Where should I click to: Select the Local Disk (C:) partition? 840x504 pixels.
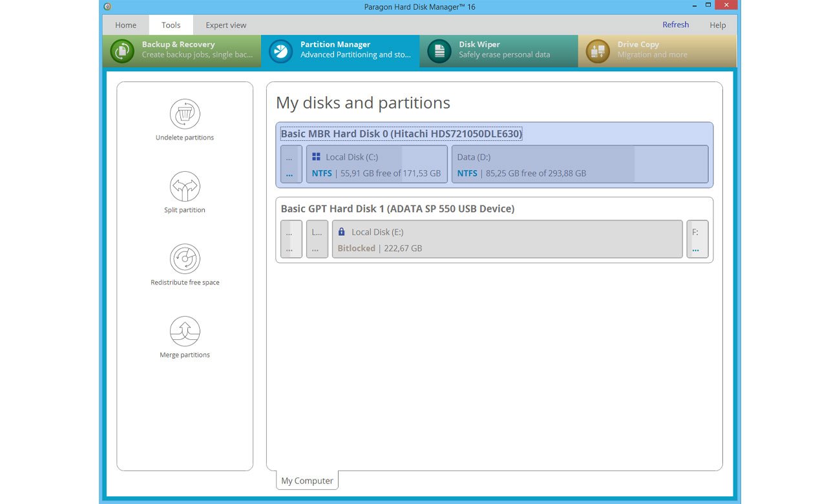click(377, 164)
